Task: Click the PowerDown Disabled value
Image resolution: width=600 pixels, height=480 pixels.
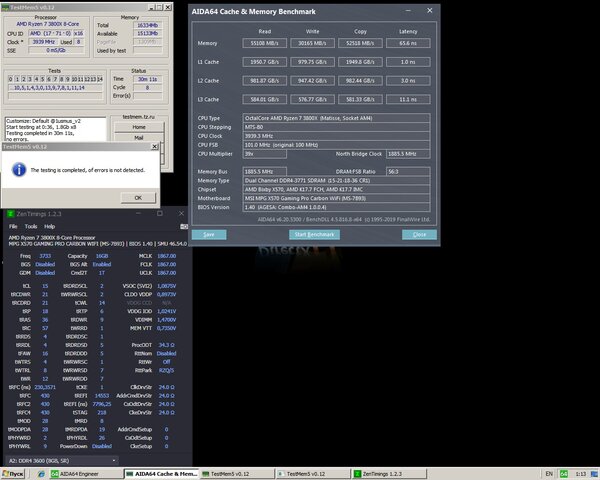Action: (x=102, y=446)
